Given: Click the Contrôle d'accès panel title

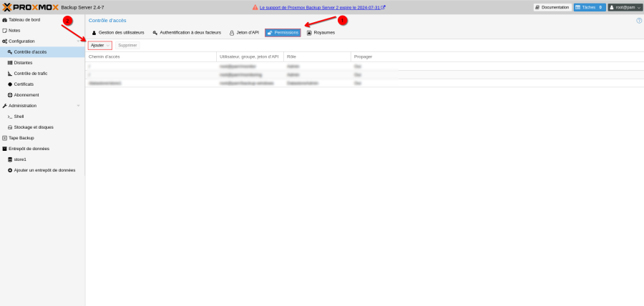Looking at the screenshot, I should pos(107,21).
